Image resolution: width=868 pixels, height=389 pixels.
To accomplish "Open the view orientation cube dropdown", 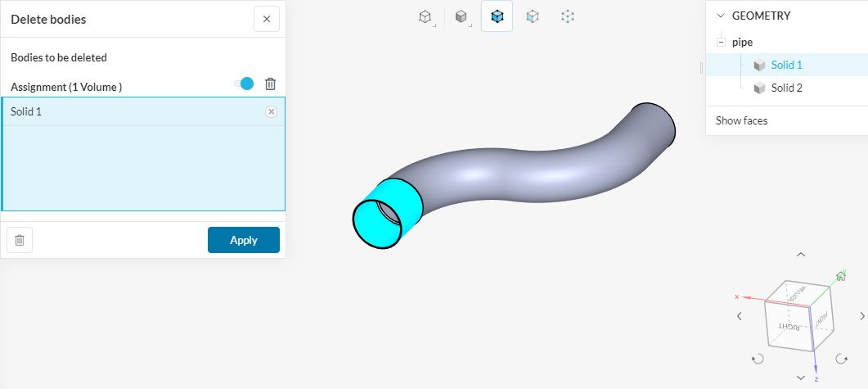I will click(425, 17).
